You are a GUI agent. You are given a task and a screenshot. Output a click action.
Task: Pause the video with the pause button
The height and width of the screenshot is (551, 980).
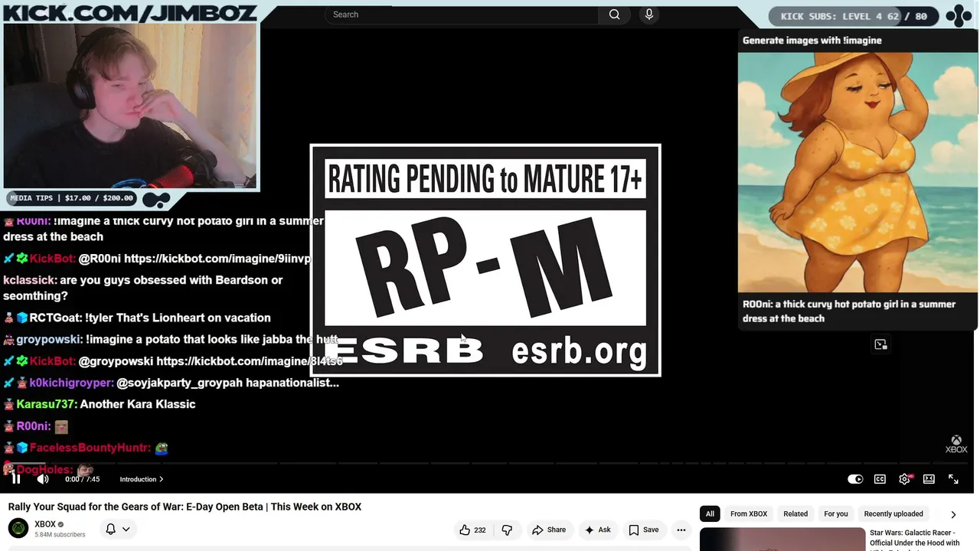tap(16, 479)
